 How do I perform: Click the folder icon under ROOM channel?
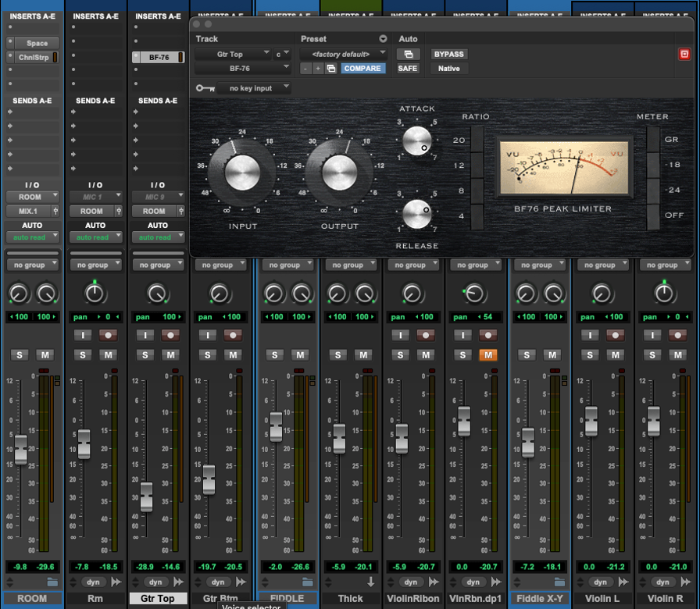pyautogui.click(x=52, y=582)
